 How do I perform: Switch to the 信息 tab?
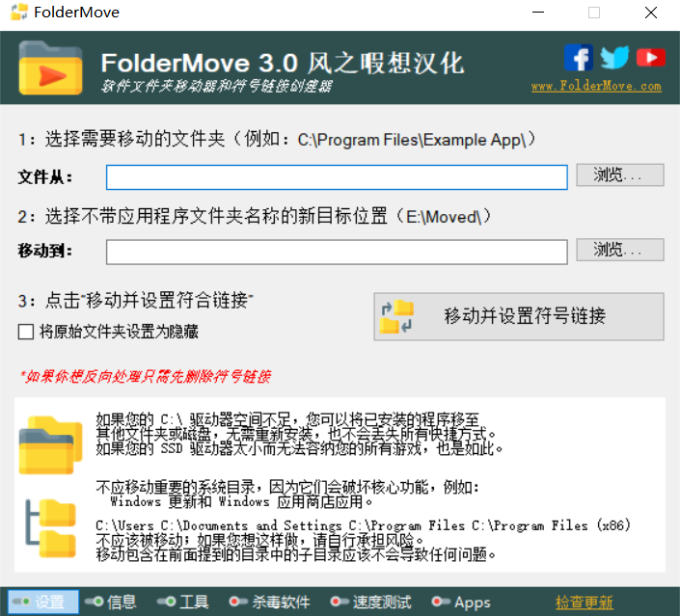111,602
